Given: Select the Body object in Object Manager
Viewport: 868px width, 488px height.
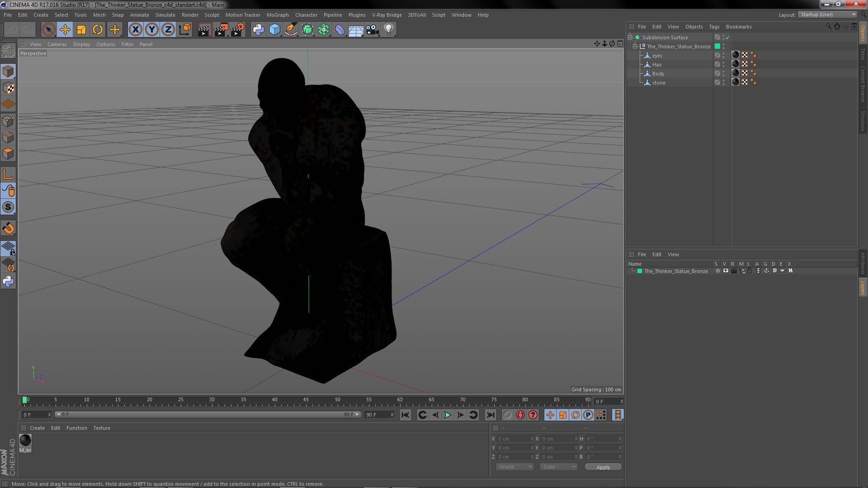Looking at the screenshot, I should click(658, 74).
